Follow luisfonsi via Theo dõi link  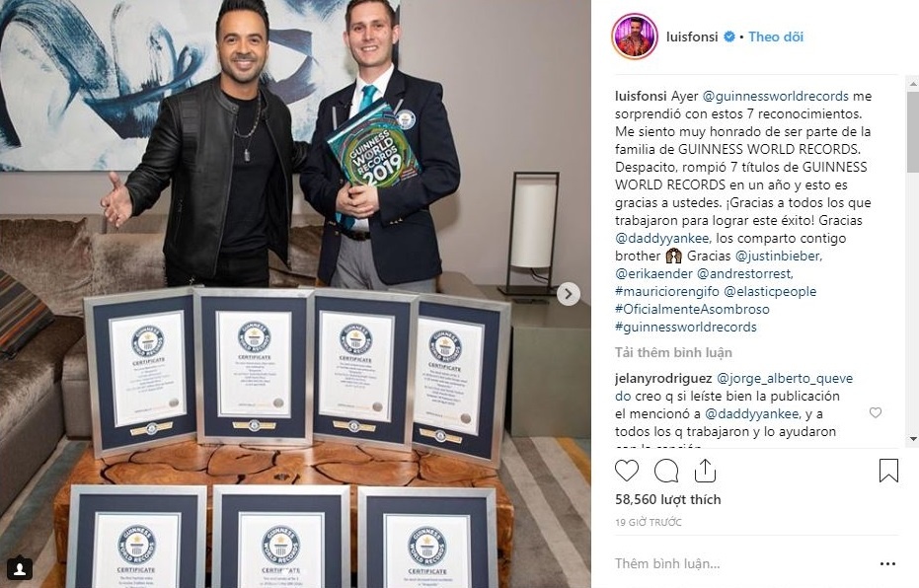[776, 37]
